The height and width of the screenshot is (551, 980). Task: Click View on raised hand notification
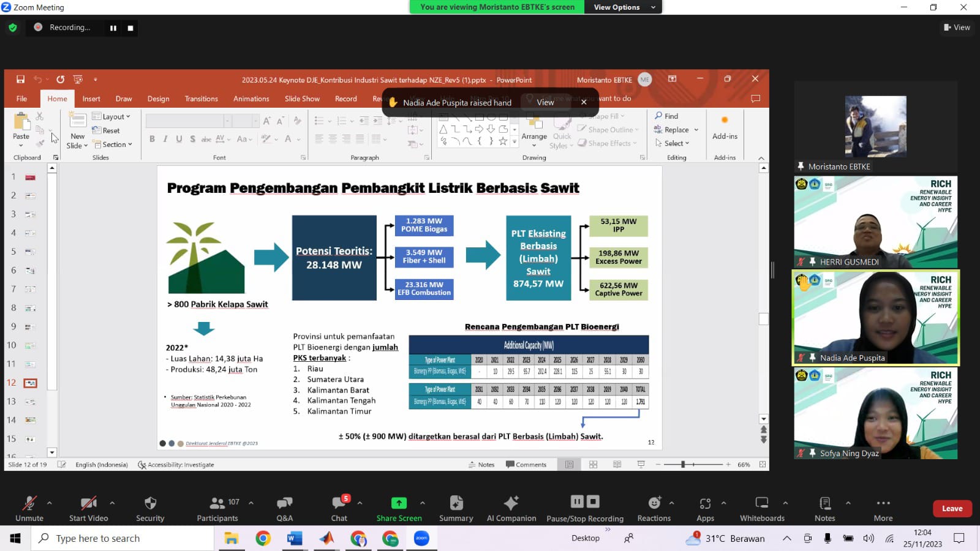click(x=545, y=102)
